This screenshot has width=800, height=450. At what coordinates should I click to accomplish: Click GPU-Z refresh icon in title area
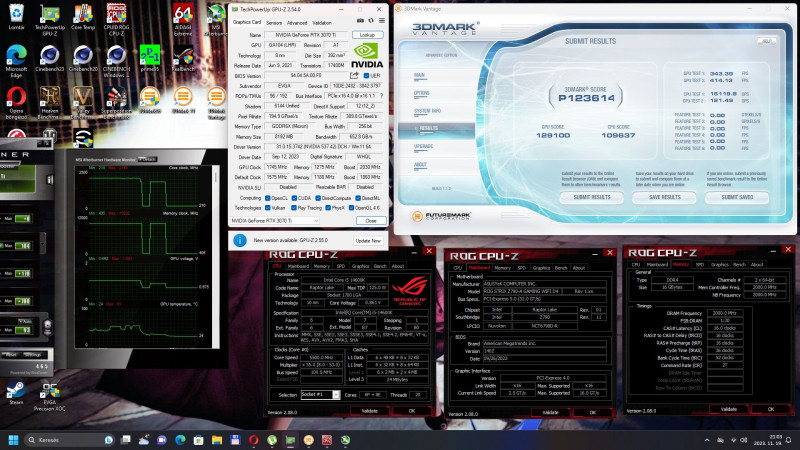click(371, 21)
